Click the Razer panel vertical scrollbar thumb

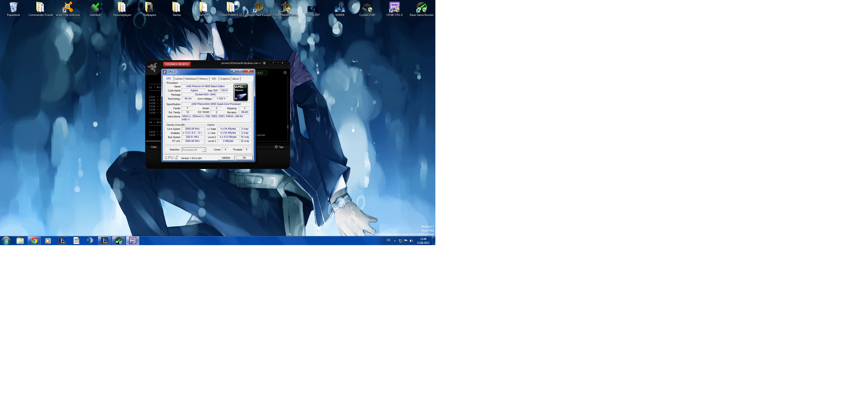click(x=288, y=127)
